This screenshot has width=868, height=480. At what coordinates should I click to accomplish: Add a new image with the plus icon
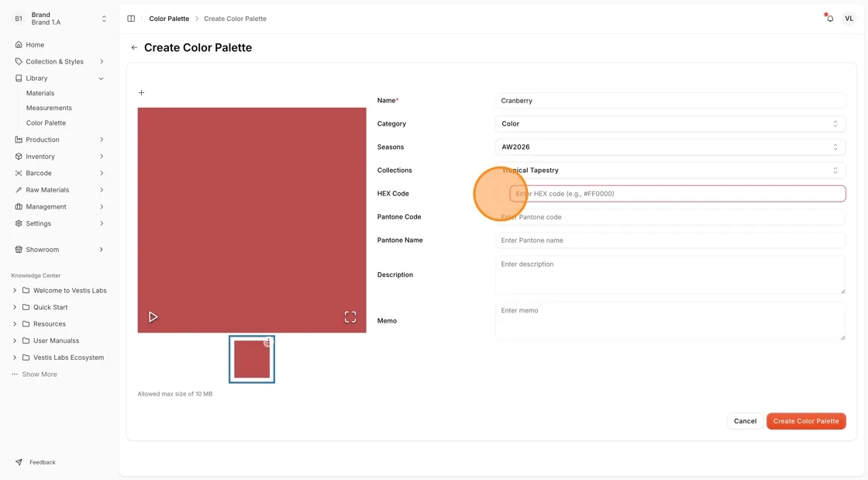point(141,92)
